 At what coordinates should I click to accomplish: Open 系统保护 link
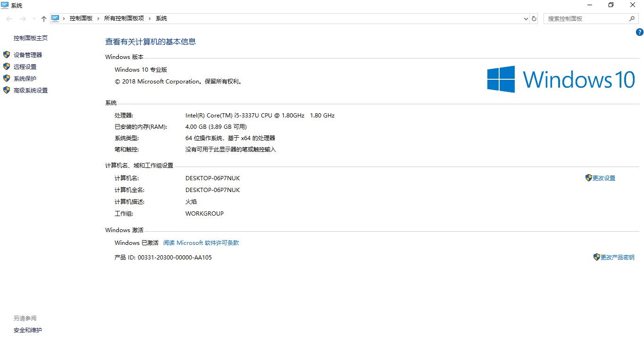[25, 79]
